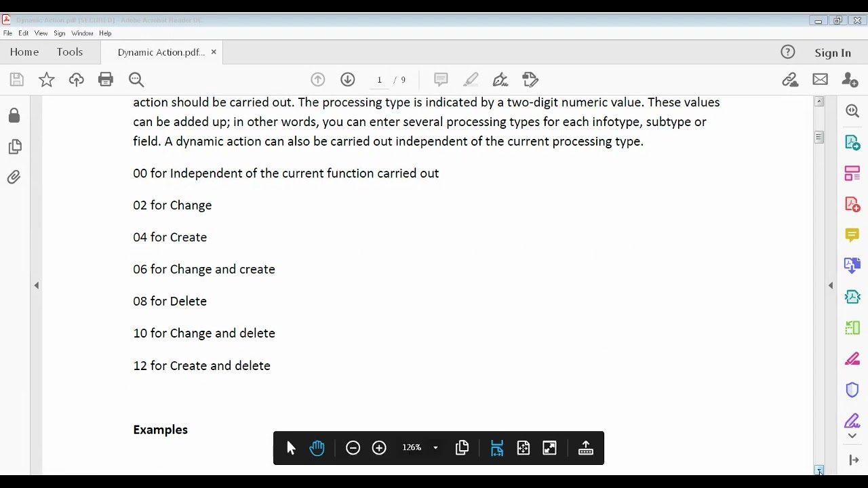Upload file to cloud icon
The height and width of the screenshot is (488, 868).
[76, 80]
